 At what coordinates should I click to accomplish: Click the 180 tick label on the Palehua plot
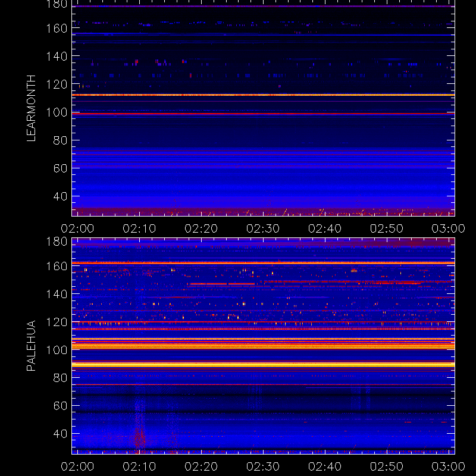click(x=57, y=242)
